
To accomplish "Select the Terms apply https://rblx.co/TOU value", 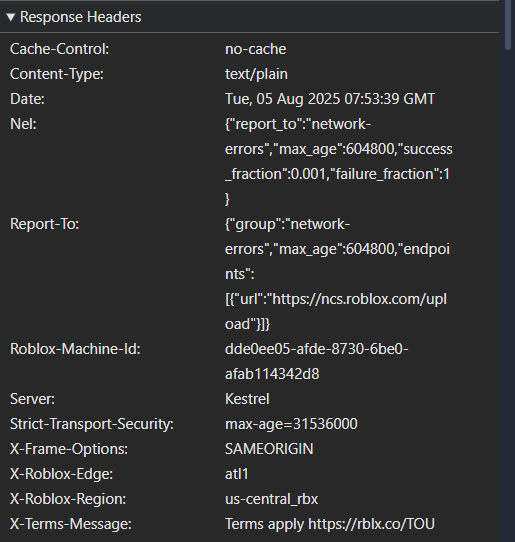I will [x=330, y=524].
